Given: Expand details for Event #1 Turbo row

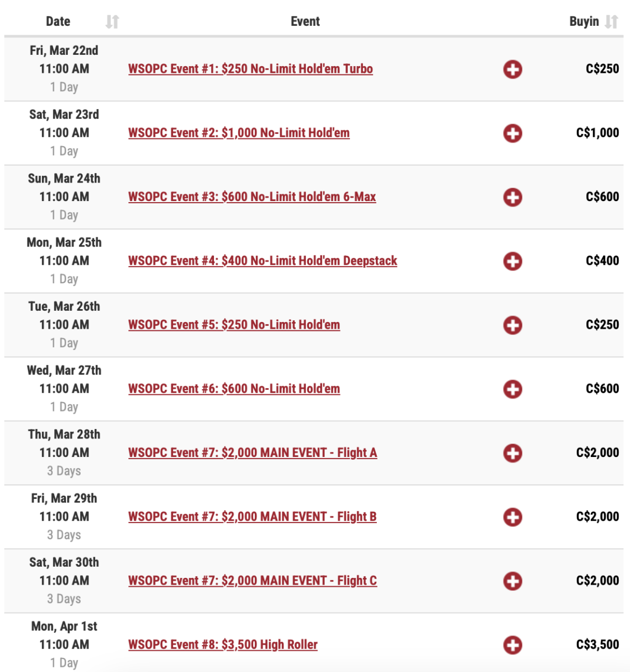Looking at the screenshot, I should coord(512,69).
